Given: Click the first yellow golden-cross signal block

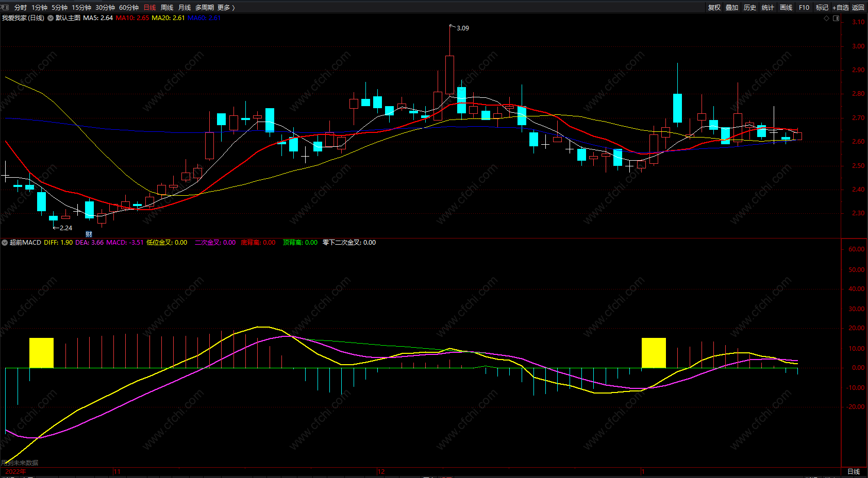Looking at the screenshot, I should pyautogui.click(x=41, y=353).
